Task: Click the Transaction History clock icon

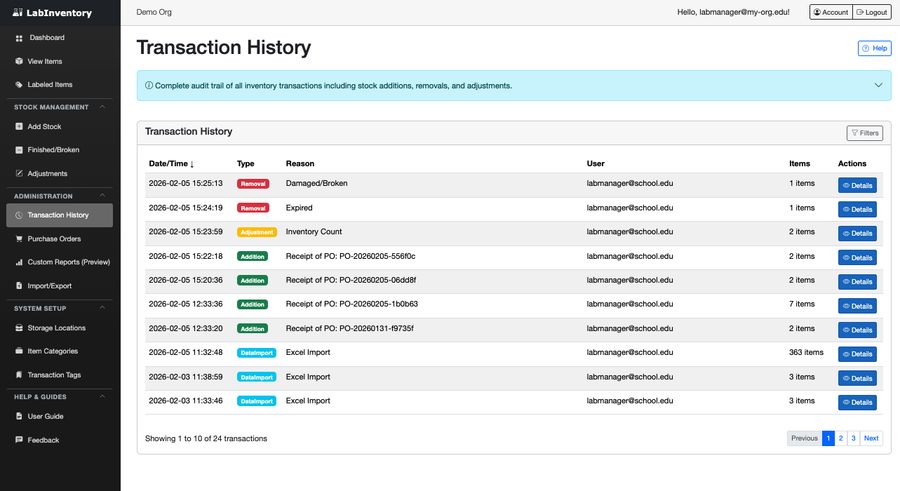Action: [19, 215]
